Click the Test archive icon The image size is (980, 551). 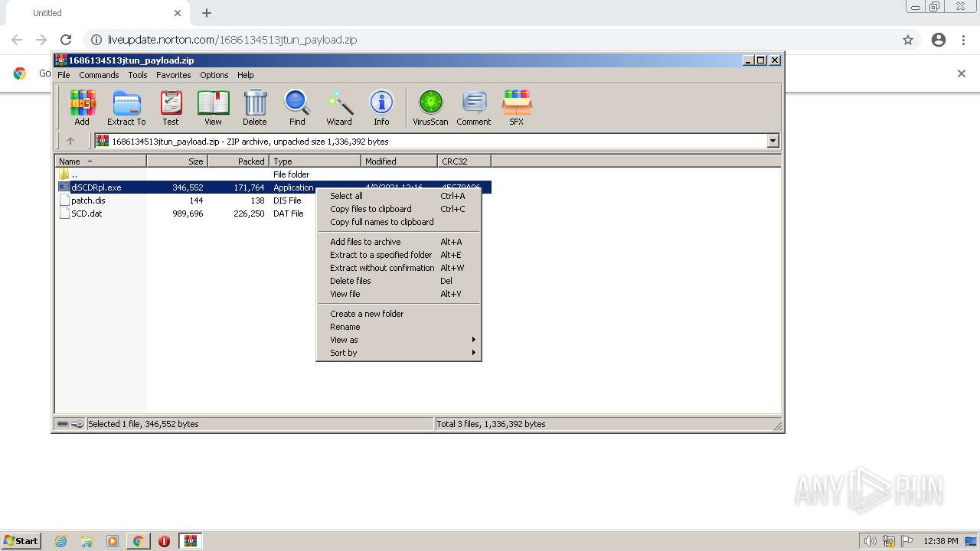pos(171,108)
